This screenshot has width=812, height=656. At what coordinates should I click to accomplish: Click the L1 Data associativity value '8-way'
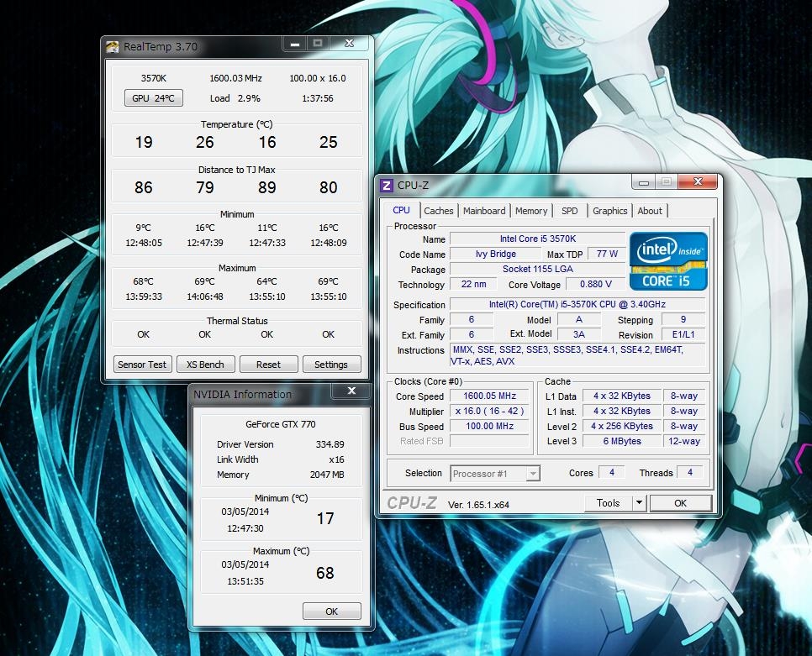click(683, 396)
